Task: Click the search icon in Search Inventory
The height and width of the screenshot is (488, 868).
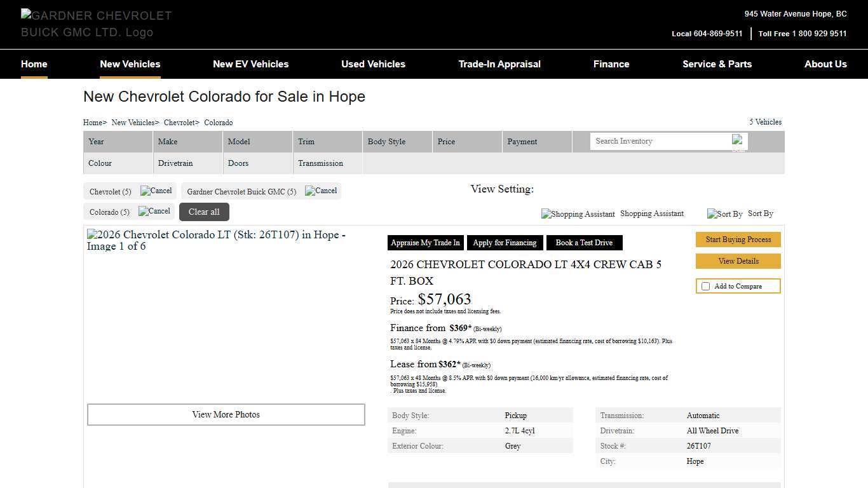Action: click(x=738, y=142)
